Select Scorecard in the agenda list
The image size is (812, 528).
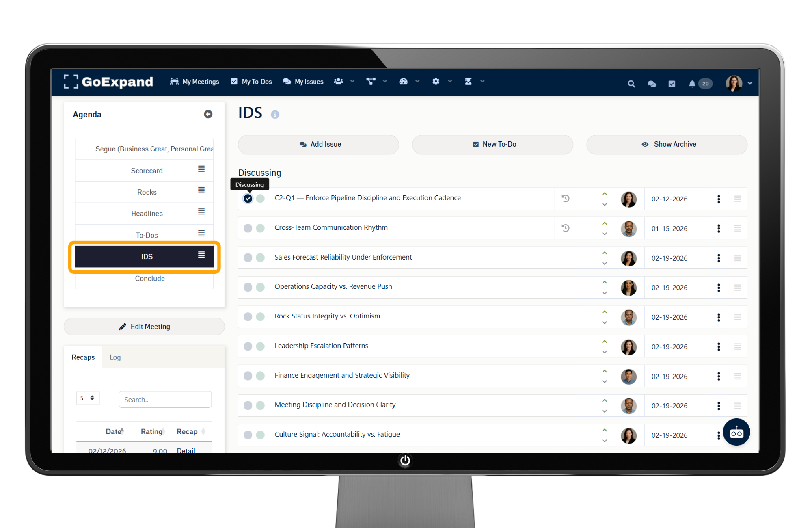pos(147,171)
